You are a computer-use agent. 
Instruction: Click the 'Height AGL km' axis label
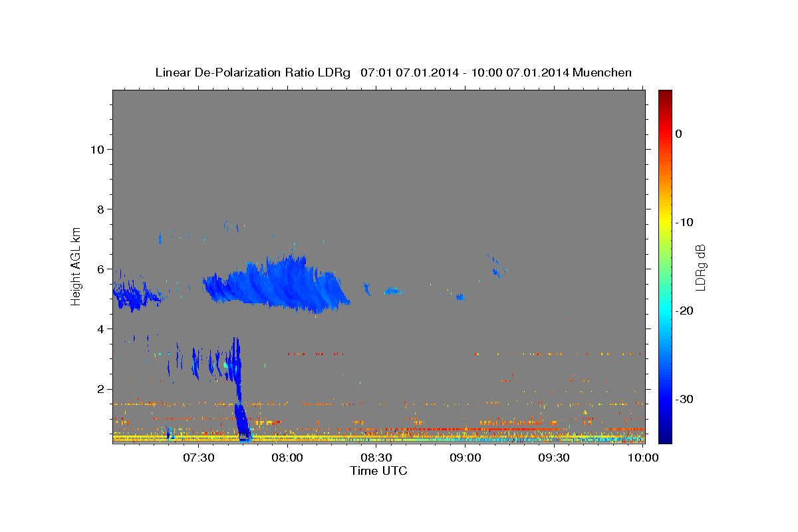(76, 265)
